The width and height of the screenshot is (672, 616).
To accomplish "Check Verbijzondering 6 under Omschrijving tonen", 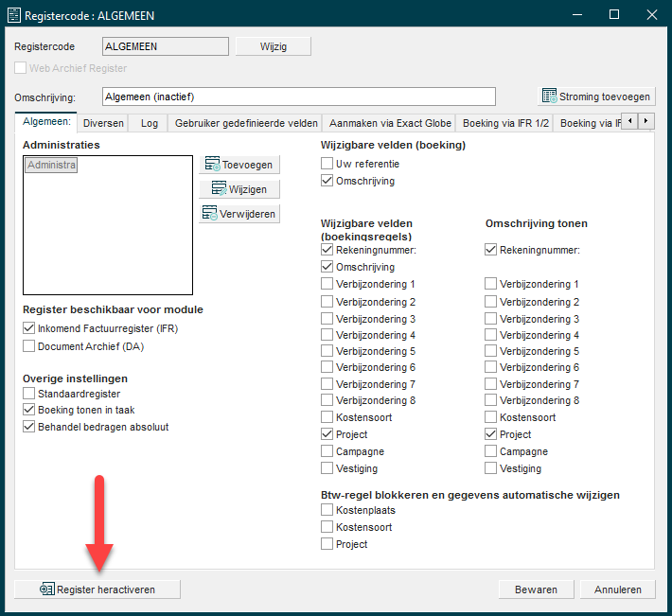I will (490, 367).
